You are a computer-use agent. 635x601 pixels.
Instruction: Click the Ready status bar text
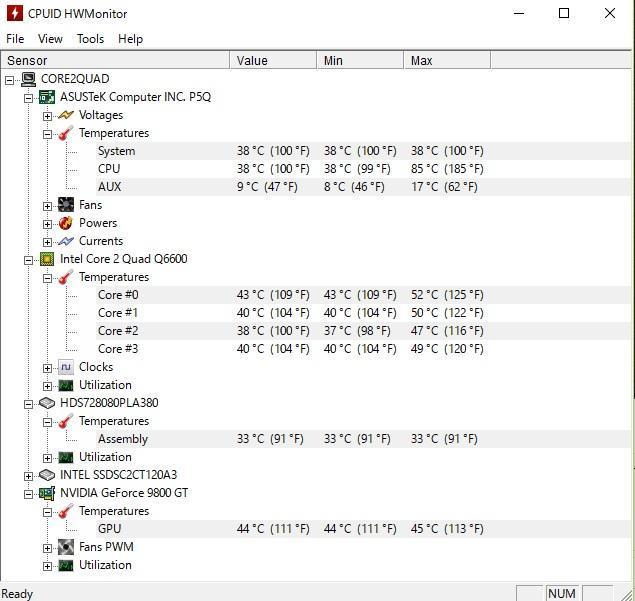point(17,594)
